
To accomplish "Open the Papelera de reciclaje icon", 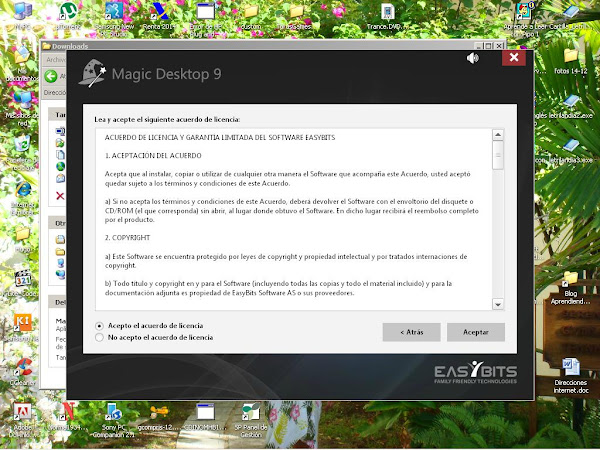I will 22,153.
